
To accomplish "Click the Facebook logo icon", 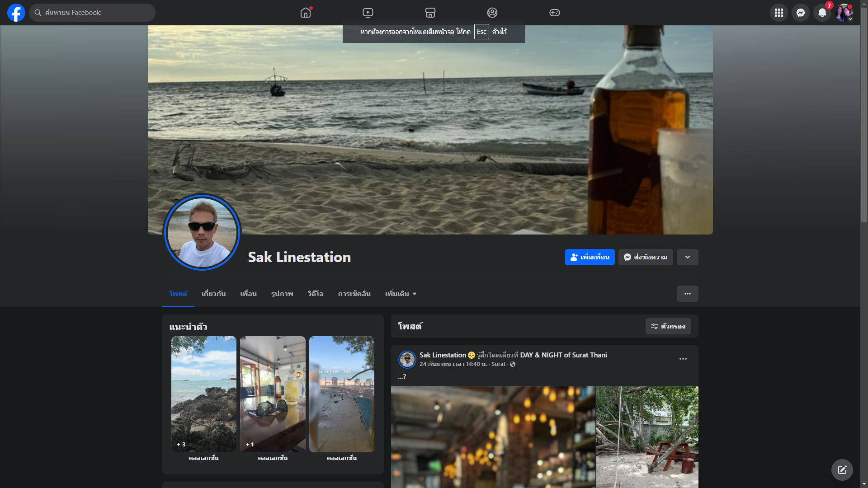I will coord(16,13).
